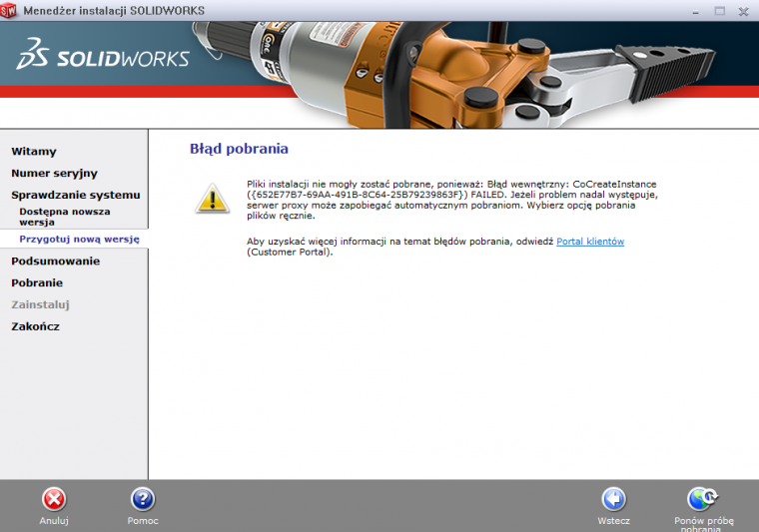
Task: Click Ponów próbę pobrania label
Action: pyautogui.click(x=704, y=524)
